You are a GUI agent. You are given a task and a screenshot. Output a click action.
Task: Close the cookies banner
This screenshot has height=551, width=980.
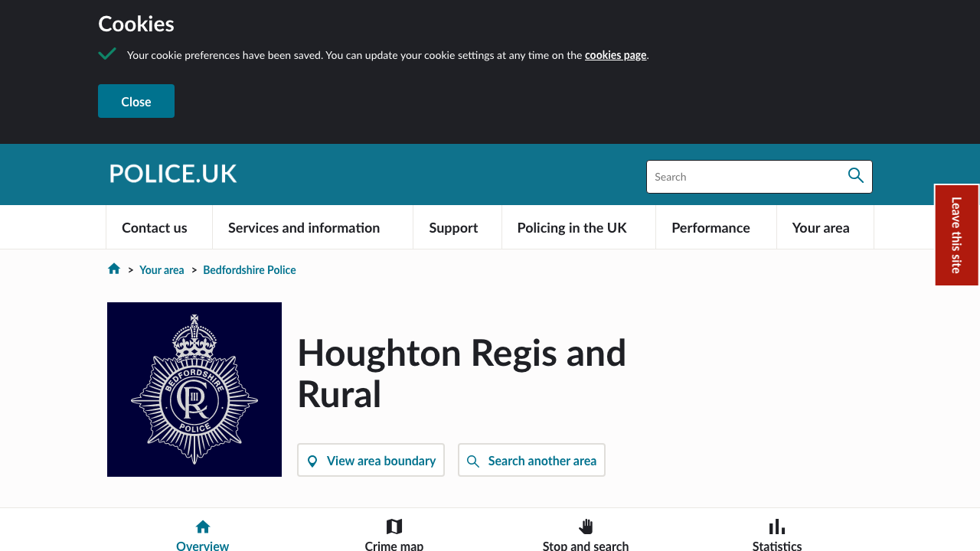click(136, 101)
